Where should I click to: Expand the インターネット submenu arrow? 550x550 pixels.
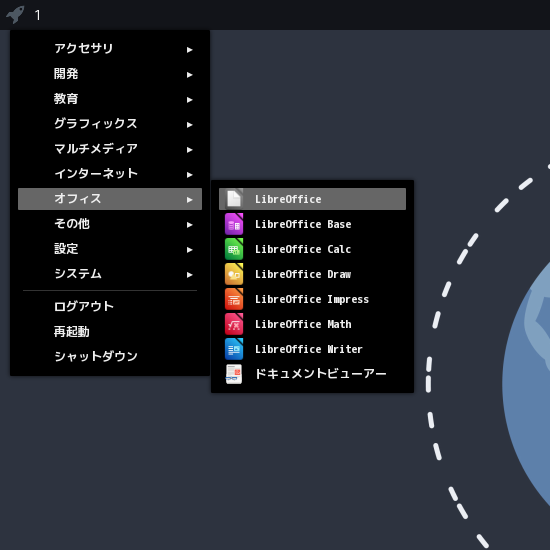click(189, 175)
